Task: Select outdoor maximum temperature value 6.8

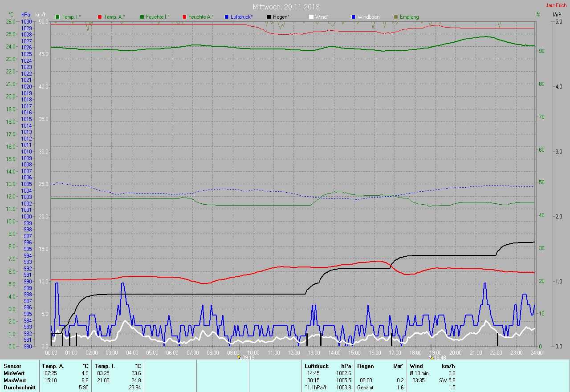Action: [x=85, y=380]
